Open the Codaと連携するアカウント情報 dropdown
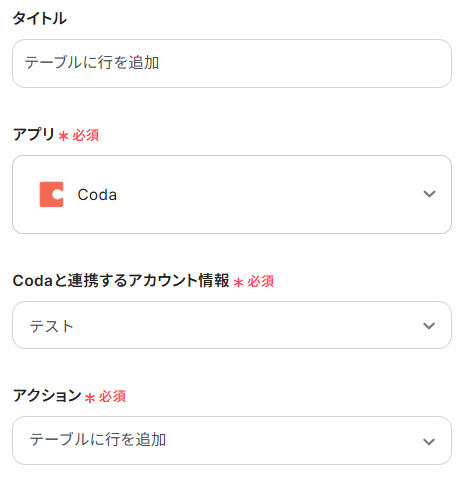This screenshot has width=465, height=480. point(232,325)
